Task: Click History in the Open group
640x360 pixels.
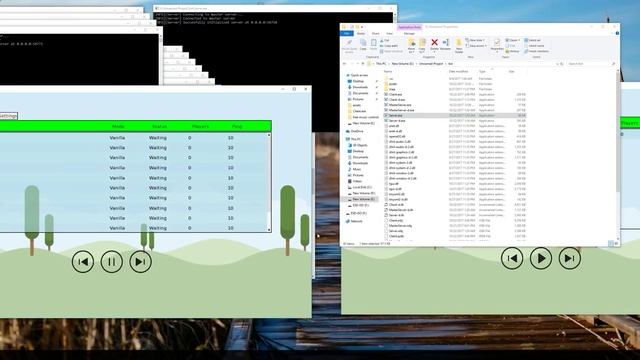Action: point(513,51)
